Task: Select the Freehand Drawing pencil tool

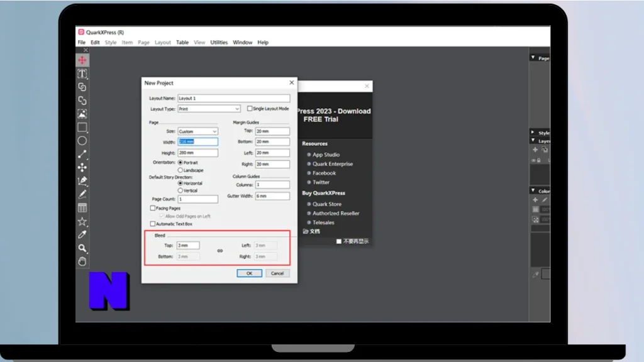Action: click(82, 194)
